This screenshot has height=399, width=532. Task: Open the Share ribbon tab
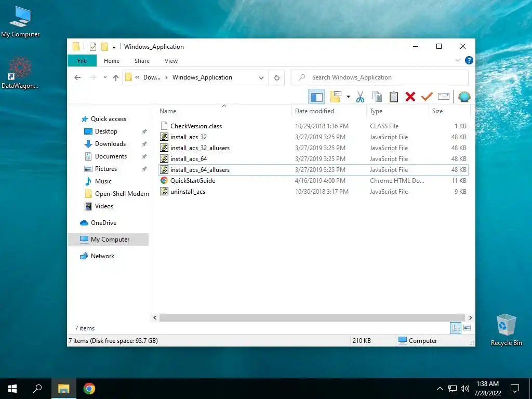[x=142, y=61]
